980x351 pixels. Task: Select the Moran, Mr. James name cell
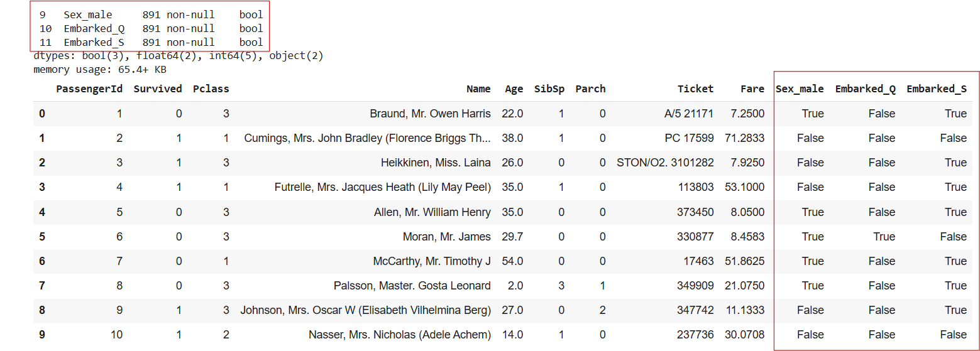click(x=446, y=237)
